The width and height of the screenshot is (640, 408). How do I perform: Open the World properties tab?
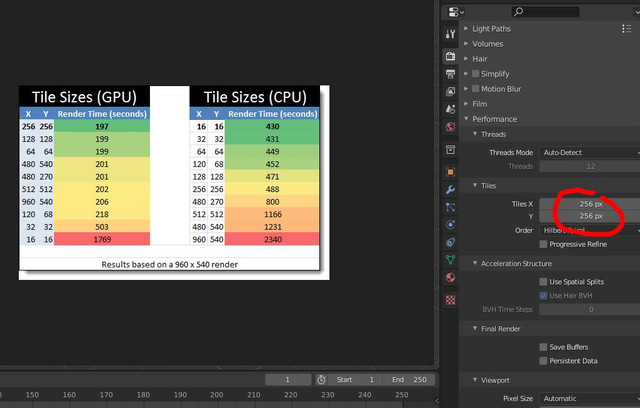[450, 127]
